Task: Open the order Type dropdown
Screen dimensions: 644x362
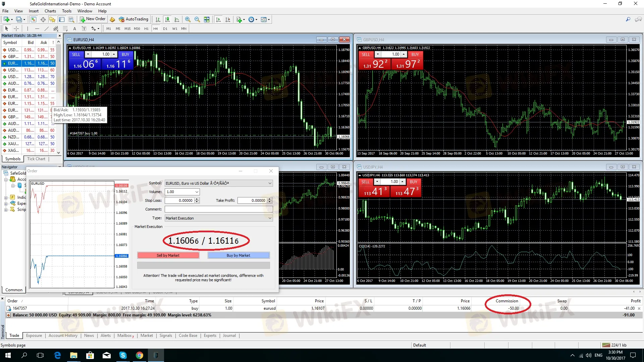Action: [270, 218]
